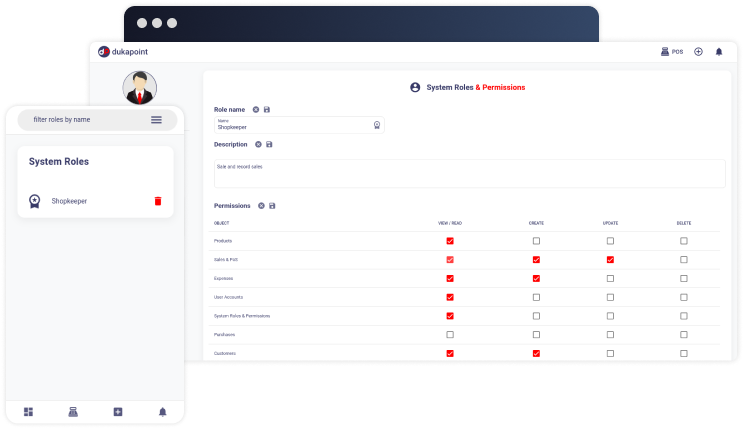Enable System Roles & Permissions Delete
The width and height of the screenshot is (744, 429).
pyautogui.click(x=684, y=316)
